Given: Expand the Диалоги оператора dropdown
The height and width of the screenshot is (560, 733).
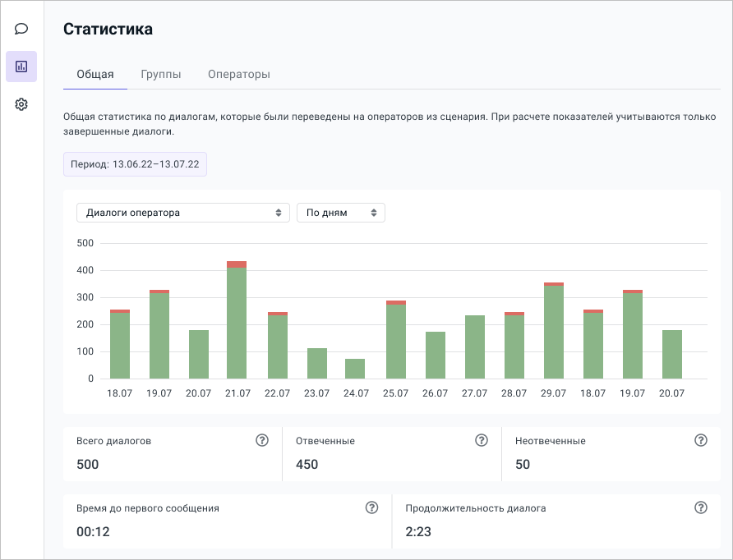Looking at the screenshot, I should click(182, 213).
